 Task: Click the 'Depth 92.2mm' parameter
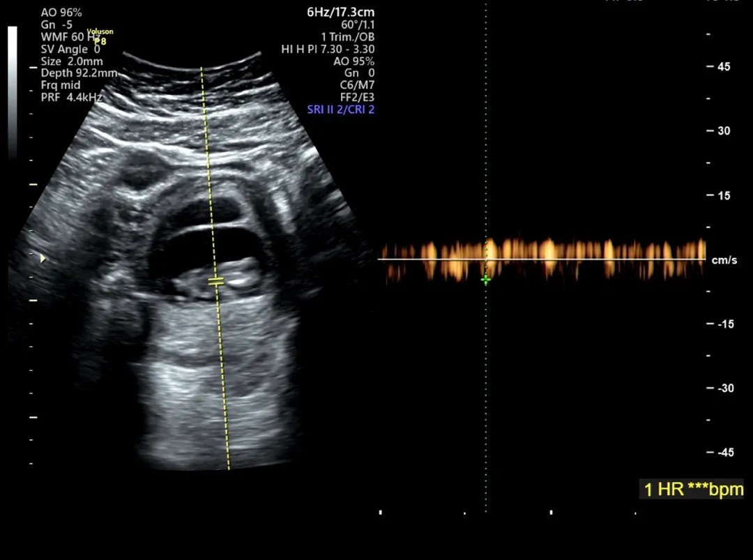[x=79, y=73]
